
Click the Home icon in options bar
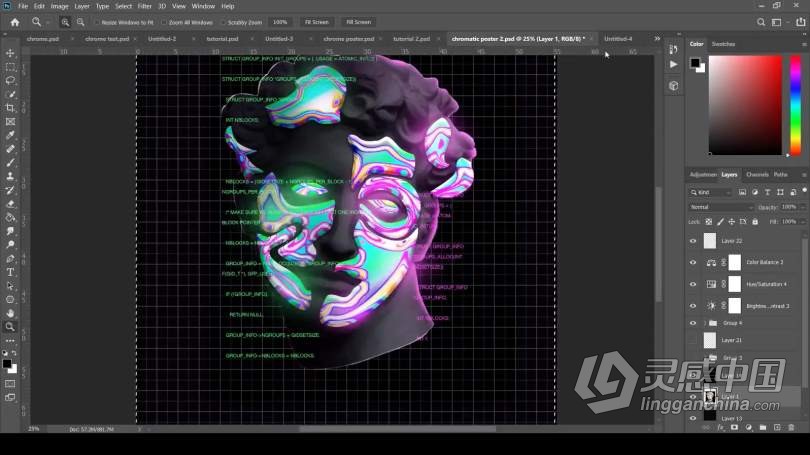coord(14,21)
